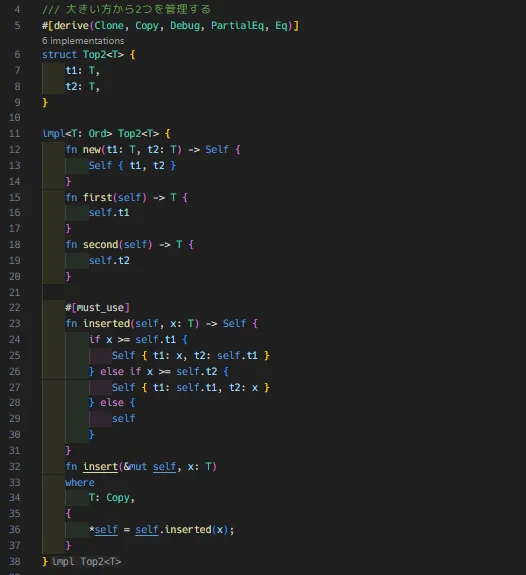Click 'Debug' in the derive attribute
The image size is (526, 575).
click(x=185, y=25)
